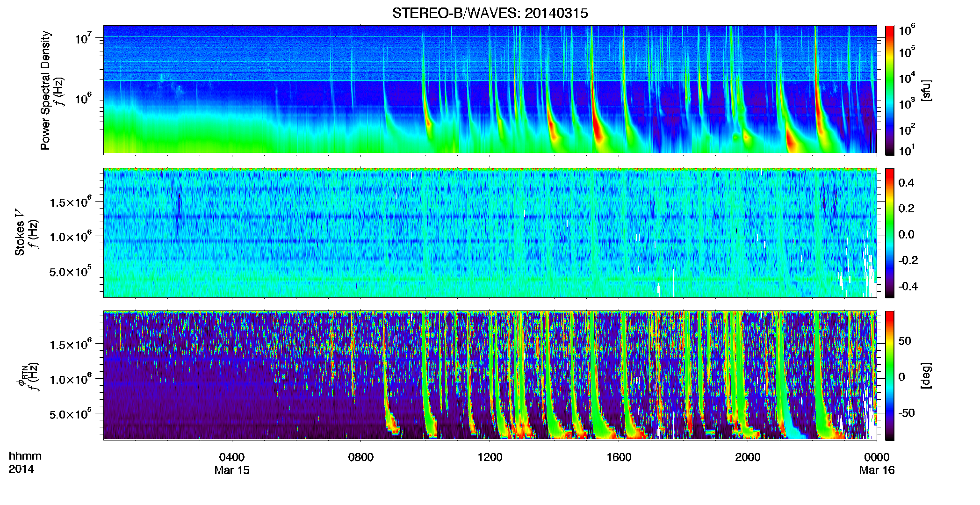Select the Stokes V spectrogram panel
This screenshot has height=505, width=980.
[490, 233]
